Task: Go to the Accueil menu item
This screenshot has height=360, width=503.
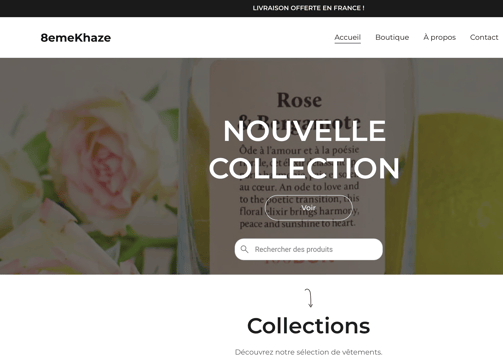Action: (348, 37)
